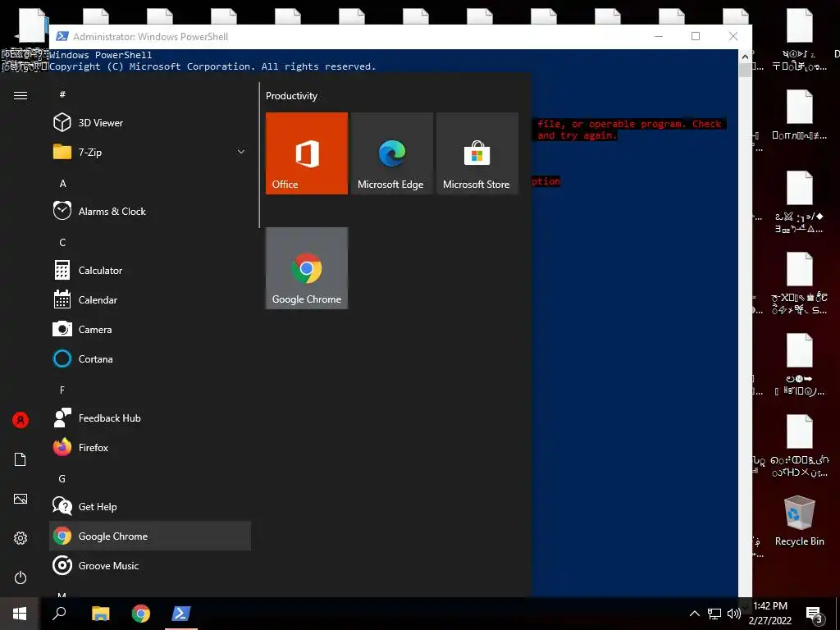
Task: Click the Google Chrome pinned tile
Action: [307, 268]
